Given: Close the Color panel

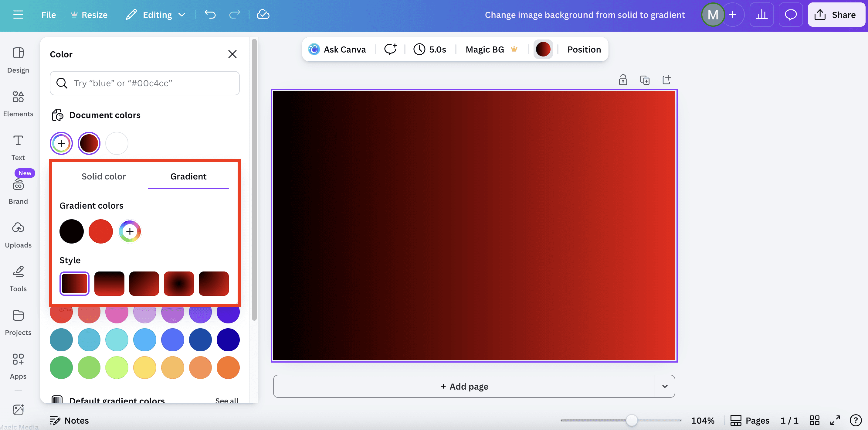Looking at the screenshot, I should pos(232,54).
